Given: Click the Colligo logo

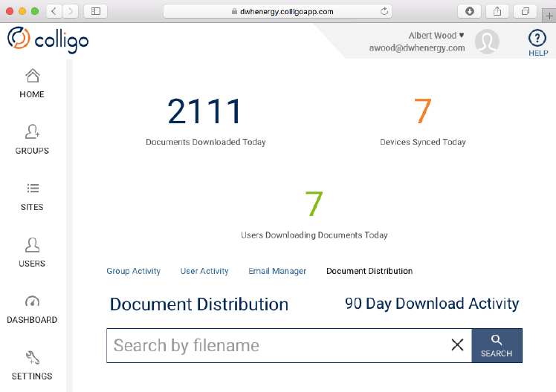Looking at the screenshot, I should [x=48, y=40].
